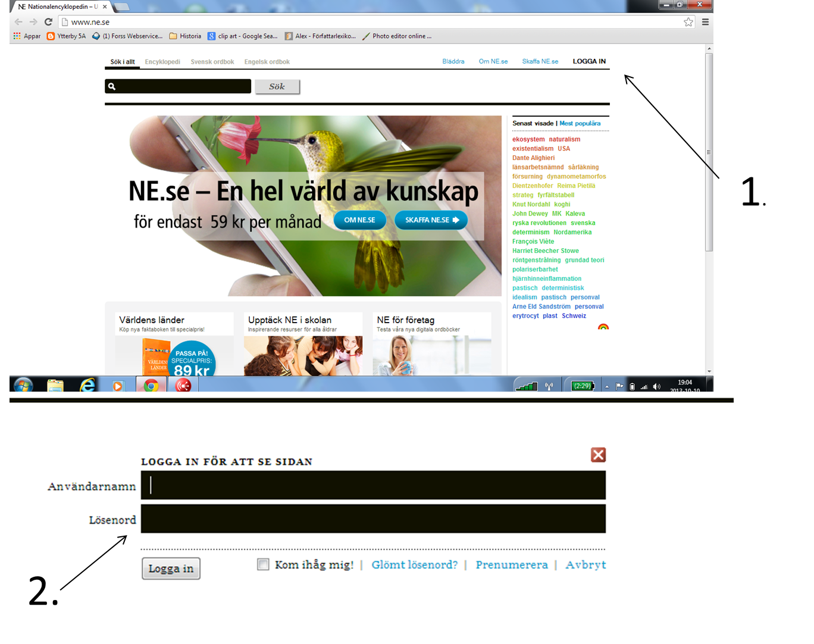The width and height of the screenshot is (814, 644).
Task: Open the Knut Nordahl entry
Action: pos(531,205)
